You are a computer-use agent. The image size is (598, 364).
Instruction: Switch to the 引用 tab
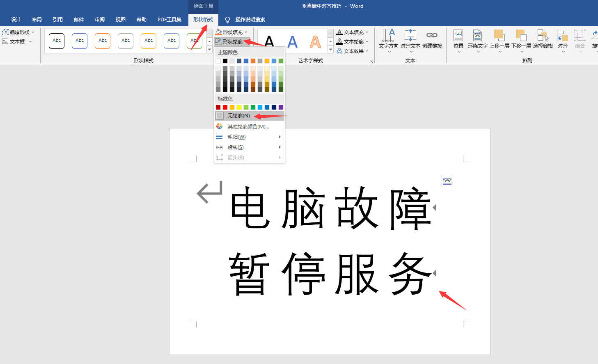pyautogui.click(x=58, y=20)
